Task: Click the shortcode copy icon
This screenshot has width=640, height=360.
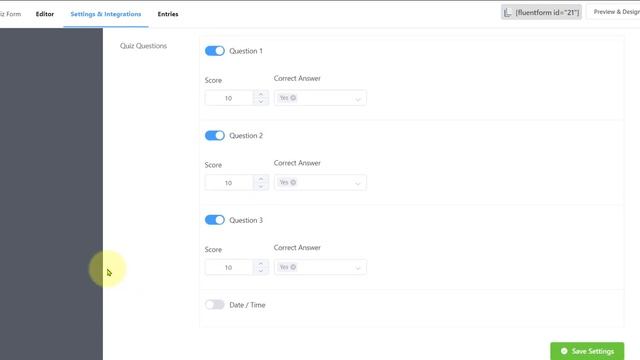Action: 508,13
